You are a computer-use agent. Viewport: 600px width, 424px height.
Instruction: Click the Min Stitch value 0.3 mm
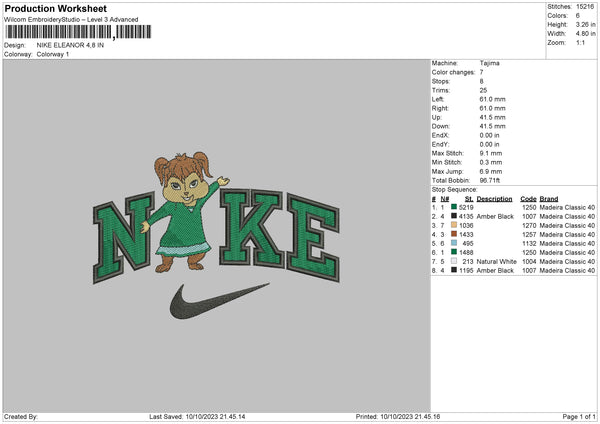tap(491, 162)
